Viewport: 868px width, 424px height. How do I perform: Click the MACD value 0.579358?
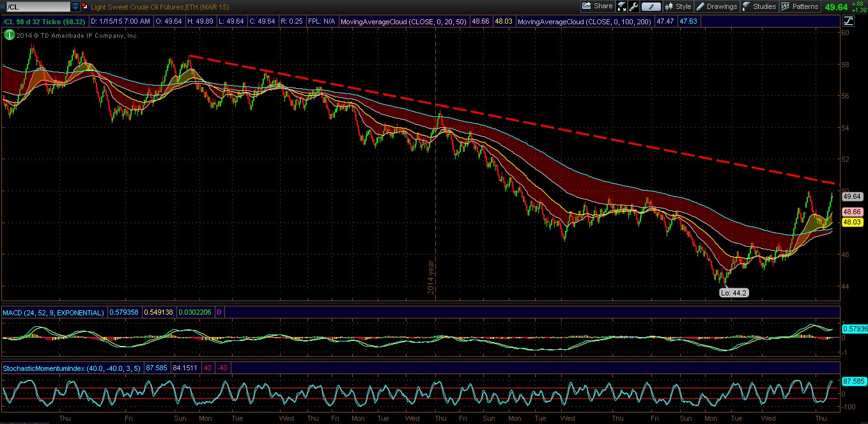123,313
